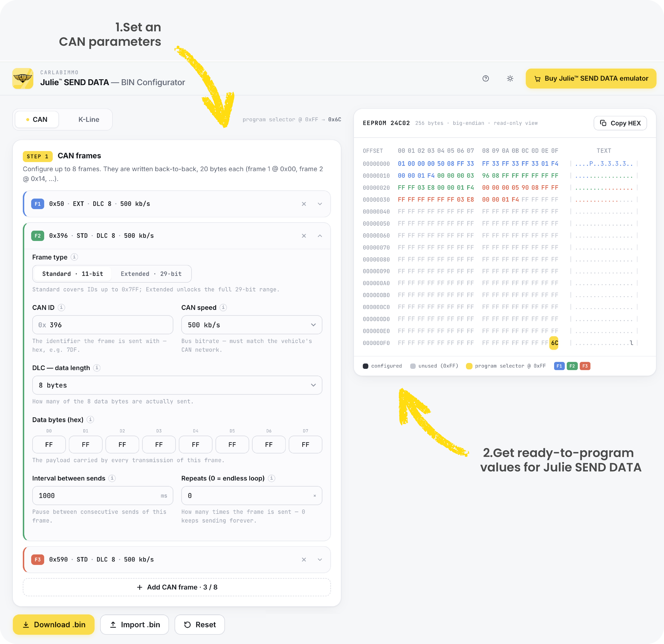Click the "ms" unit in interval field
The image size is (664, 644).
pyautogui.click(x=164, y=496)
